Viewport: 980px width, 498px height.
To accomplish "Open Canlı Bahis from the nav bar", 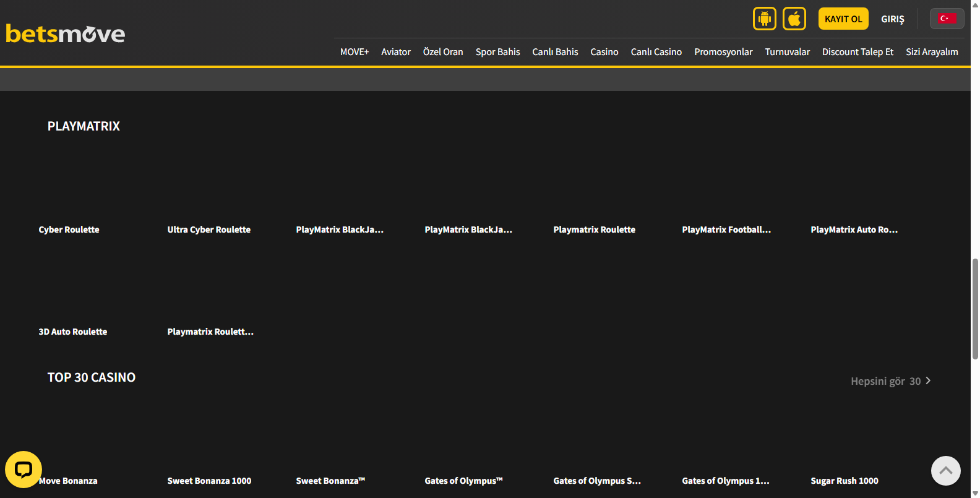I will point(556,52).
